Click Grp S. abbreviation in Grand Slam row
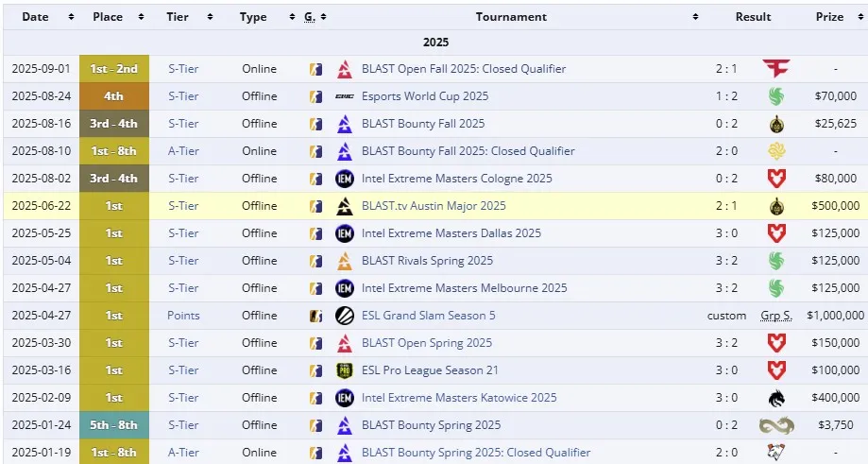Screen dimensions: 868x464 coord(776,317)
